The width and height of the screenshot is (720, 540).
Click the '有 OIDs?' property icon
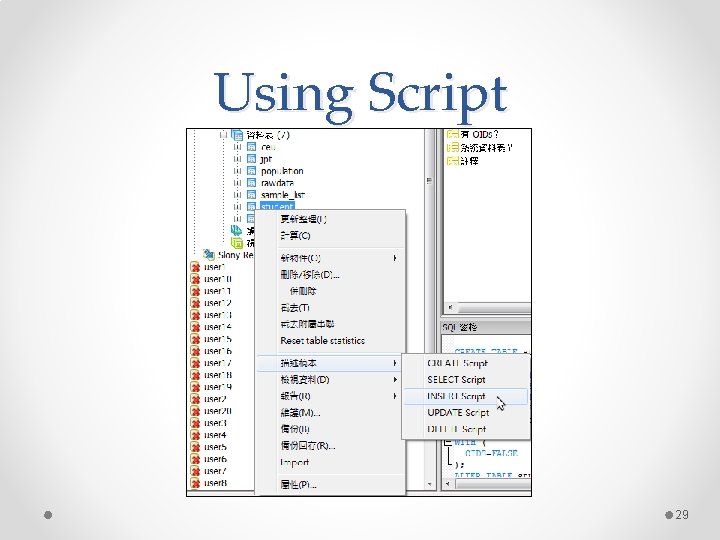tap(453, 134)
